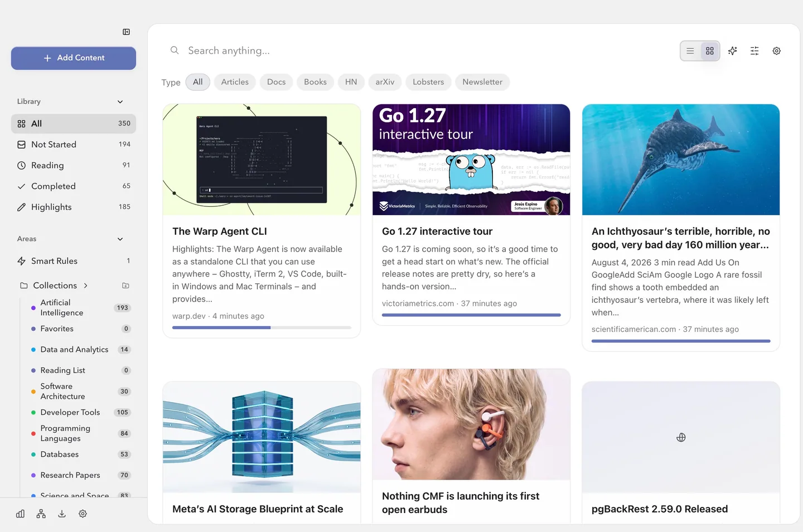Filter by Books type
803x532 pixels.
click(x=315, y=82)
